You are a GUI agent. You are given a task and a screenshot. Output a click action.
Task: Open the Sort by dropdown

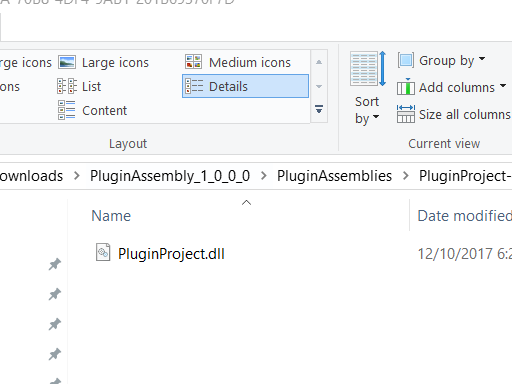click(x=367, y=88)
